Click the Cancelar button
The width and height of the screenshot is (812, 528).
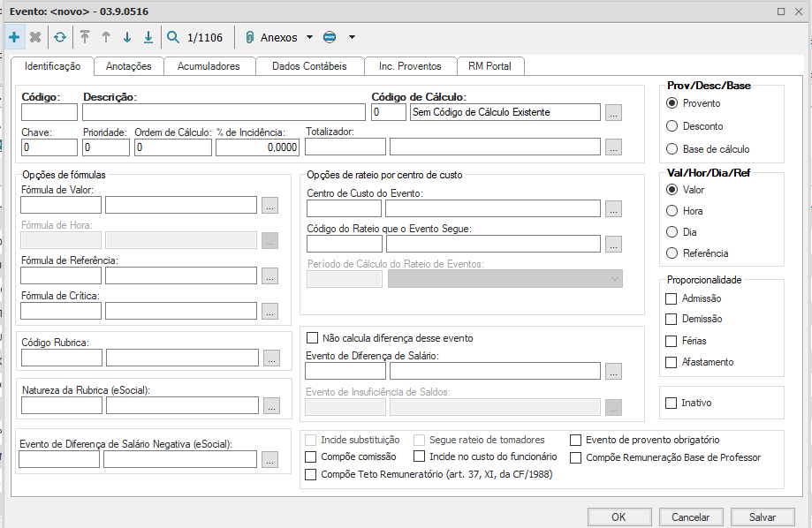[690, 517]
